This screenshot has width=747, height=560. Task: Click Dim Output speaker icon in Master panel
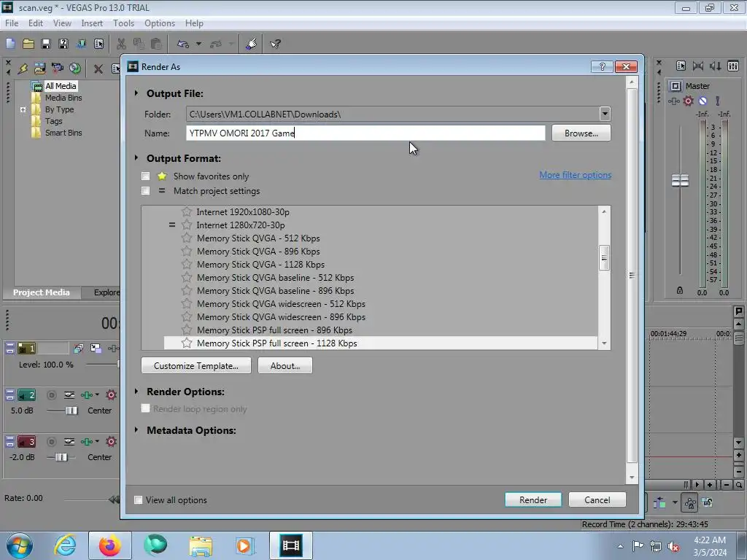tap(715, 66)
